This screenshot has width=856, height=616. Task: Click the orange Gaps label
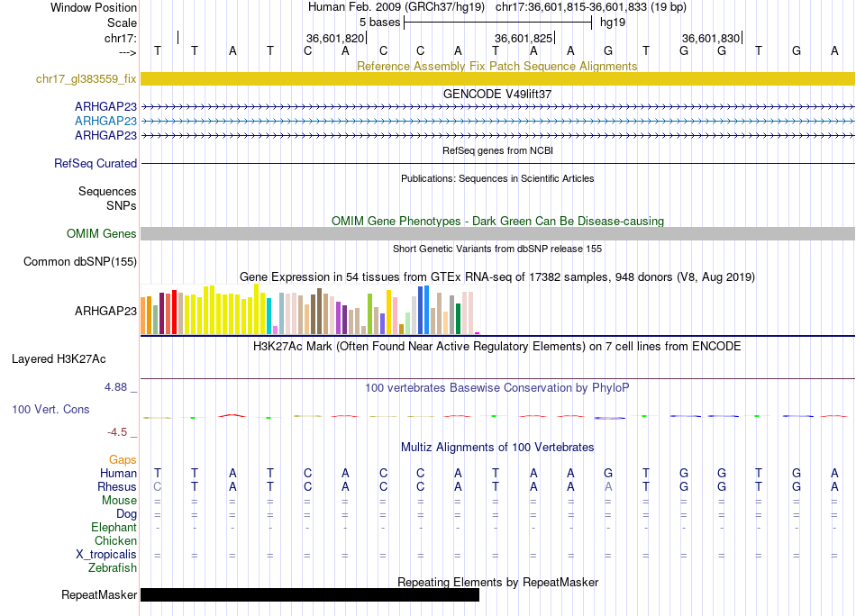[123, 460]
